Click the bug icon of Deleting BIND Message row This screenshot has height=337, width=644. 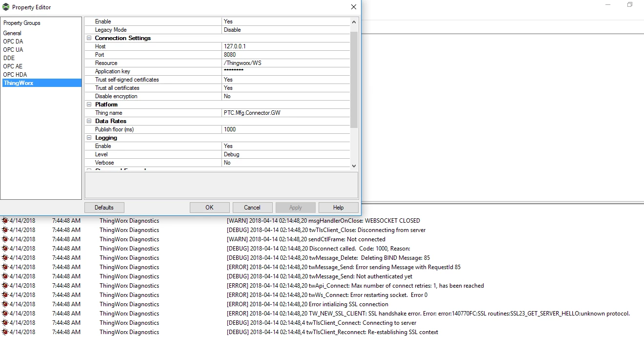coord(5,258)
